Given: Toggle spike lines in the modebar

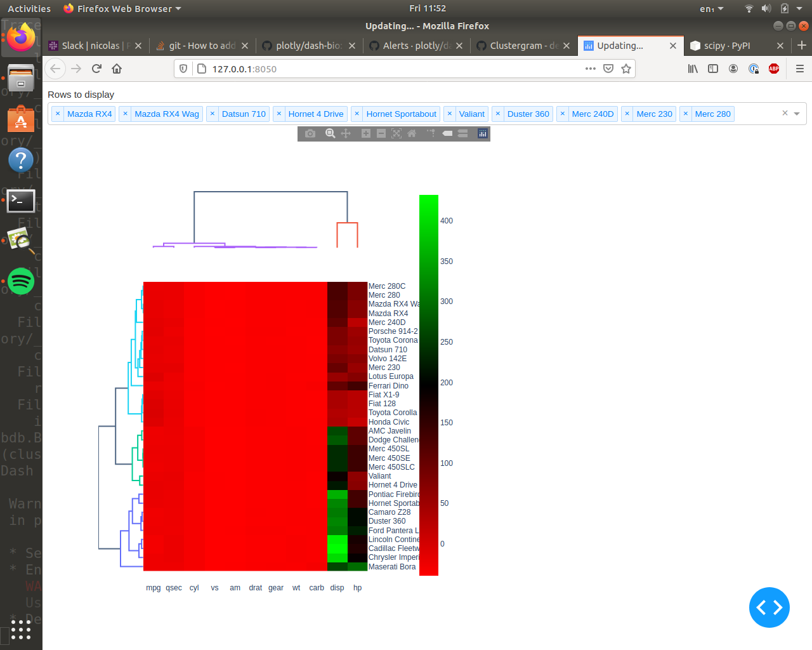Looking at the screenshot, I should [x=431, y=133].
